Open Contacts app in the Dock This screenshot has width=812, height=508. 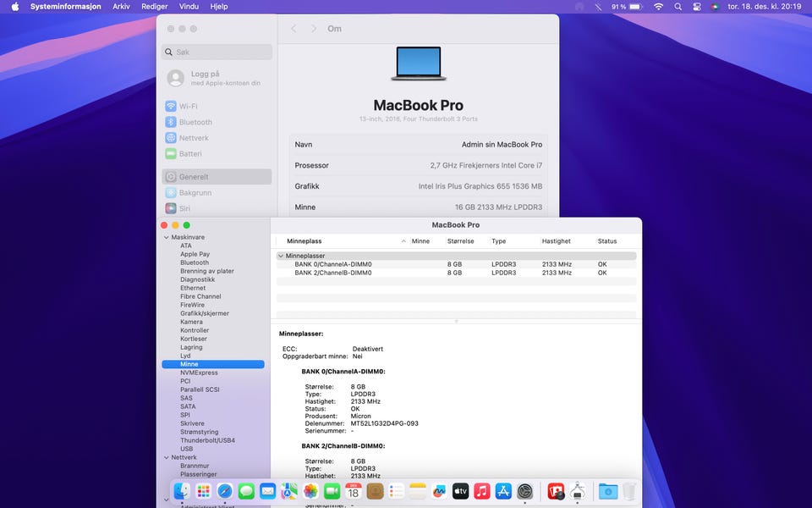375,490
